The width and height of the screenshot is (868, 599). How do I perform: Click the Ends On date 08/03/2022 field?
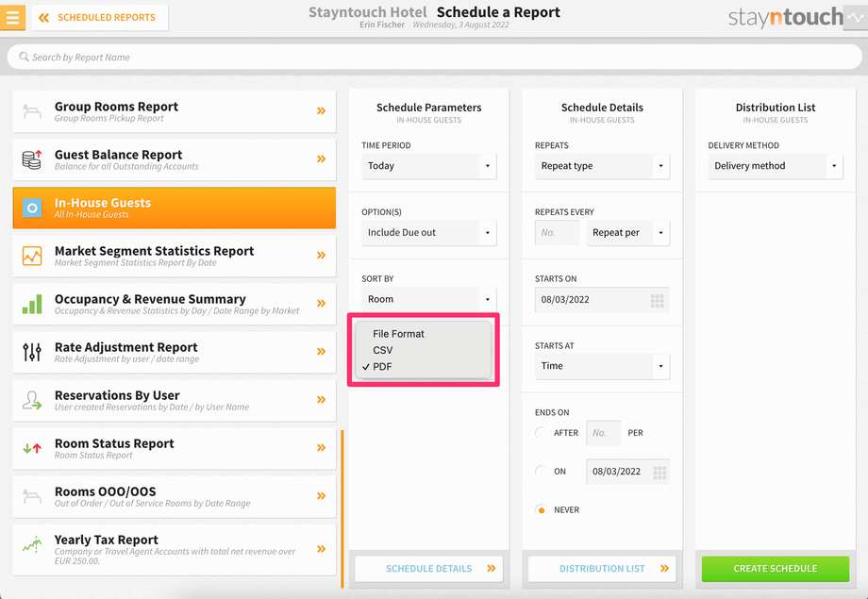(627, 472)
